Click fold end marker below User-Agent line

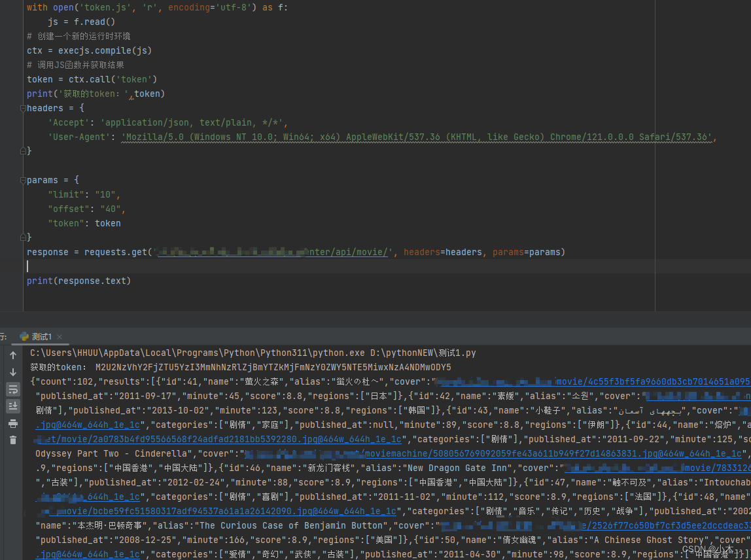coord(23,151)
